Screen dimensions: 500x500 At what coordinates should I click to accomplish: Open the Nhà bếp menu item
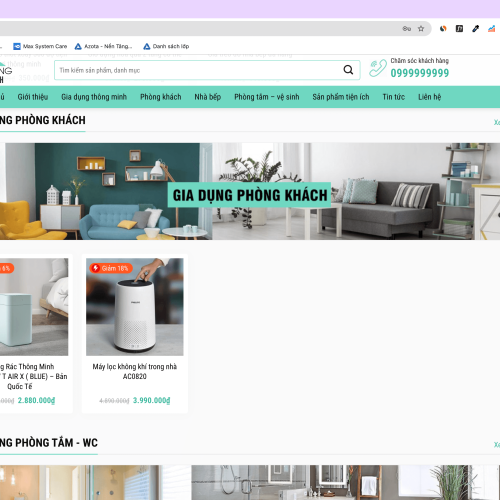pos(208,97)
